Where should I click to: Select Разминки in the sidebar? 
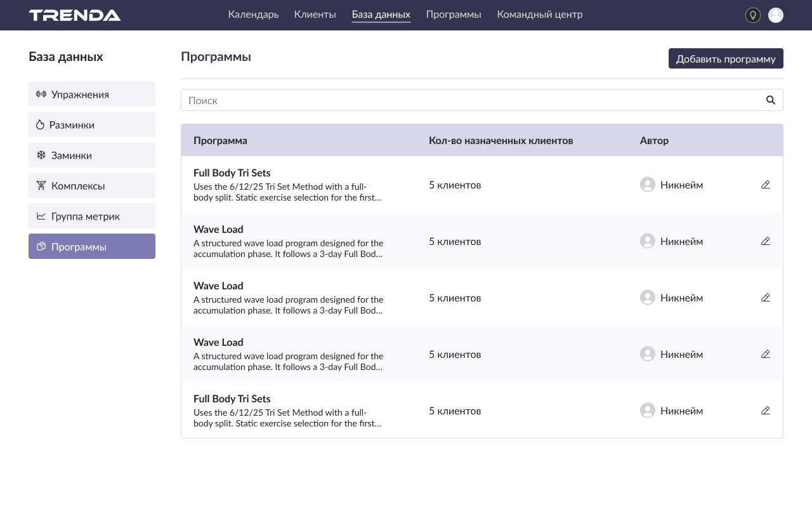pos(92,124)
